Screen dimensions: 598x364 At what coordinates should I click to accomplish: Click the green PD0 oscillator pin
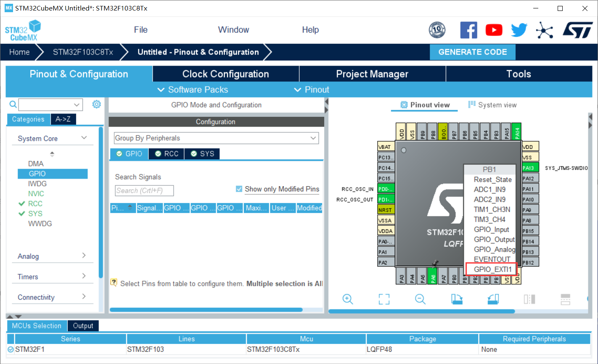pos(386,189)
